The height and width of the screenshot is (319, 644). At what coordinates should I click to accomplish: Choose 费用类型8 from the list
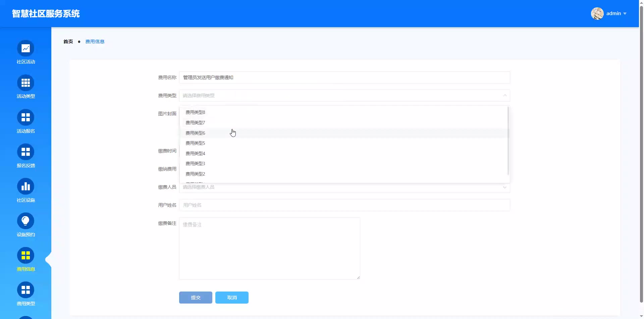point(344,112)
